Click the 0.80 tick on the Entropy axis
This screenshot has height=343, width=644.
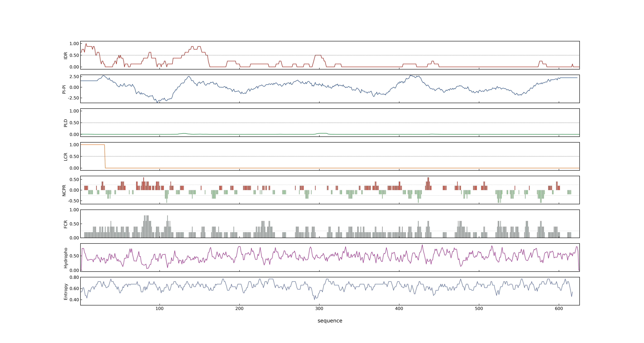(74, 277)
